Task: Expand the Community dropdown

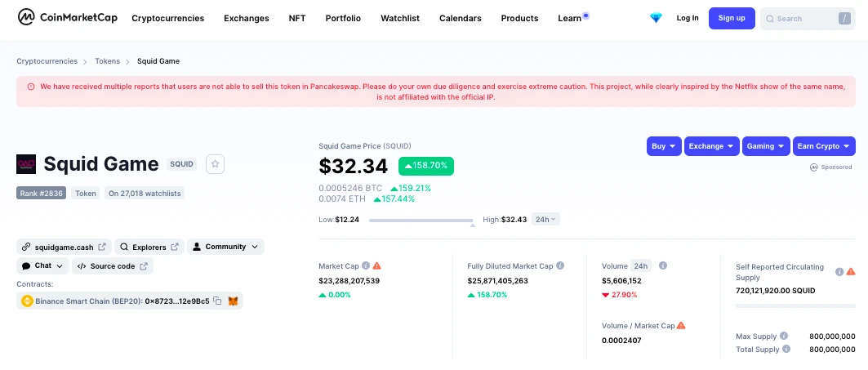Action: tap(225, 247)
